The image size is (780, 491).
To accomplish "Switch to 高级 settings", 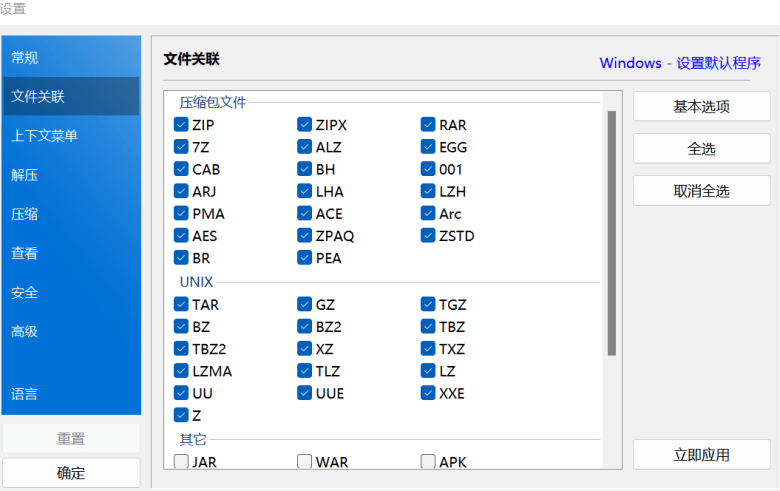I will pyautogui.click(x=71, y=331).
